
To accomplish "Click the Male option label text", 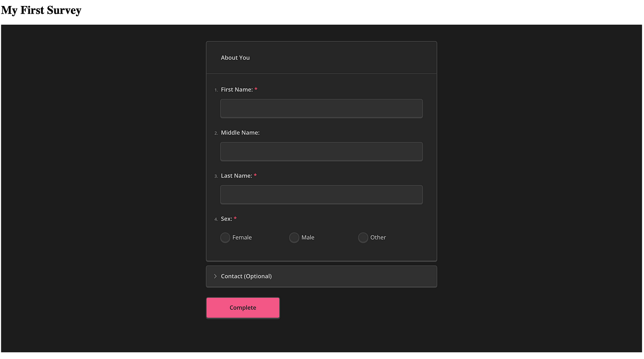I will [308, 237].
